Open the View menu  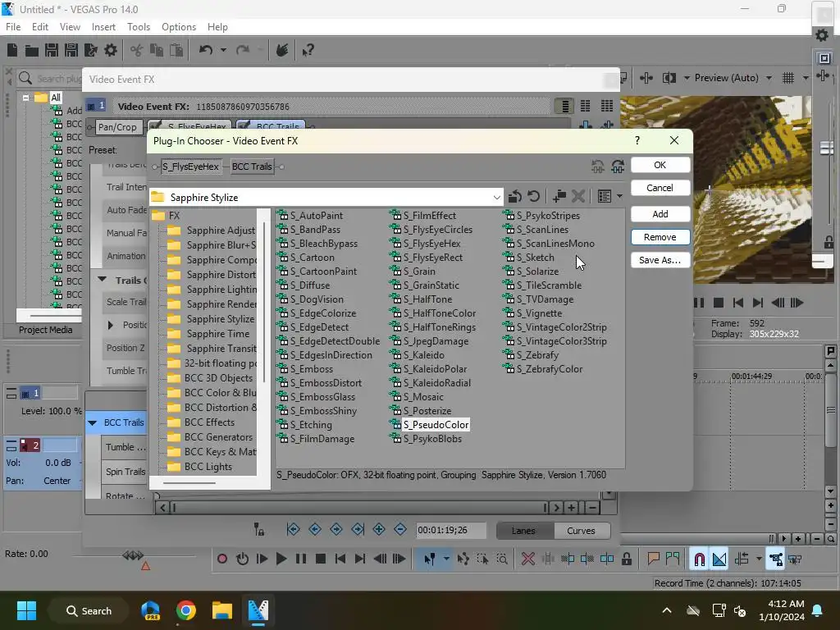click(71, 27)
